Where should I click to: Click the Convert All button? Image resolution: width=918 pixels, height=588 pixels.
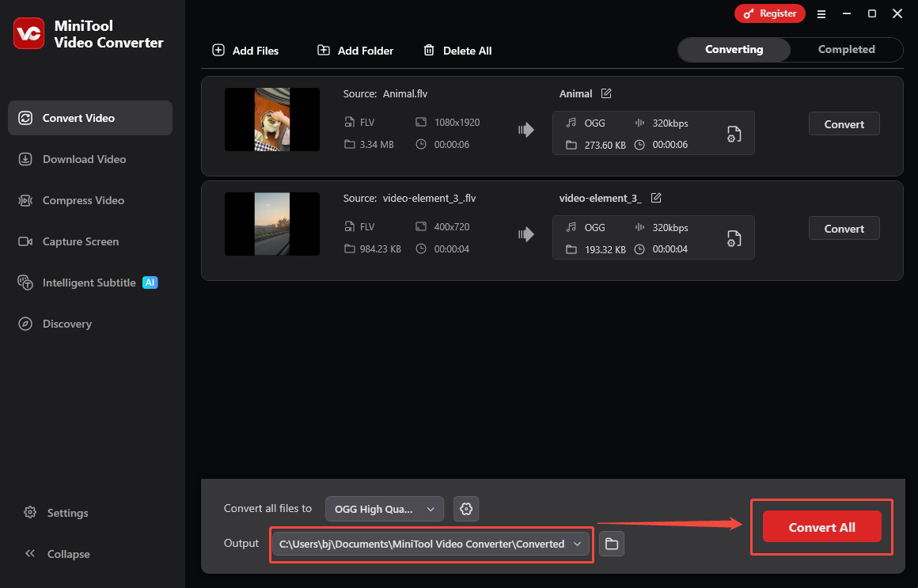821,527
